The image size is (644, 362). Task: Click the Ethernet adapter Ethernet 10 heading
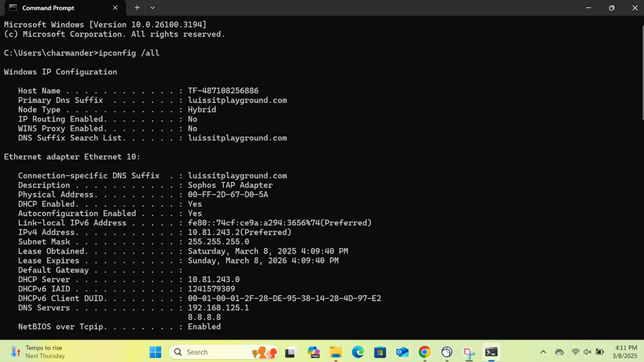(x=72, y=157)
